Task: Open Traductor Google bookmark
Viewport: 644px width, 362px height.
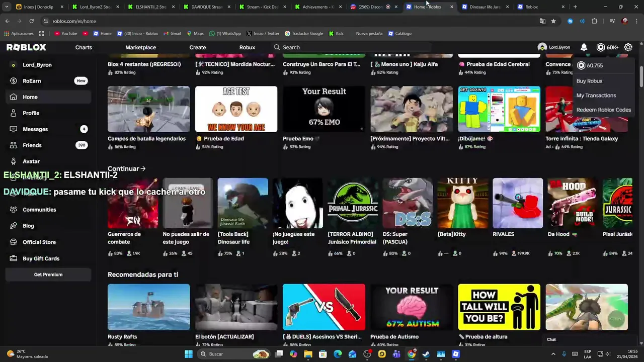Action: click(x=304, y=33)
